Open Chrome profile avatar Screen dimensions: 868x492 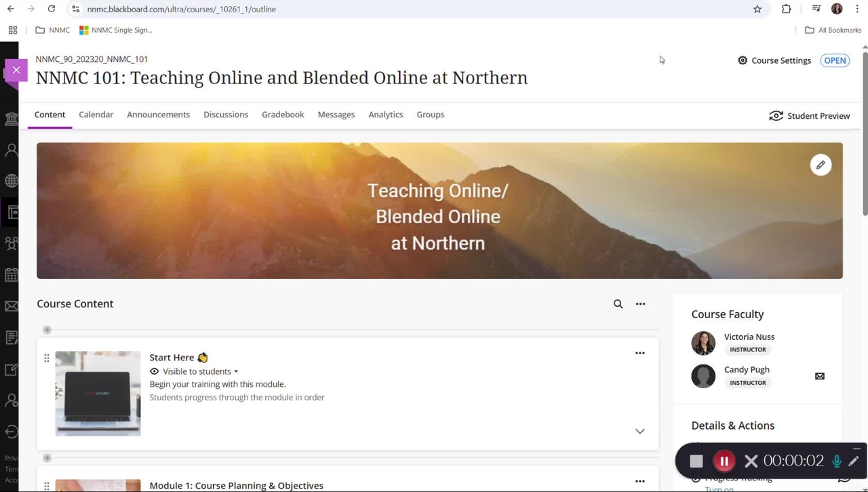[837, 9]
